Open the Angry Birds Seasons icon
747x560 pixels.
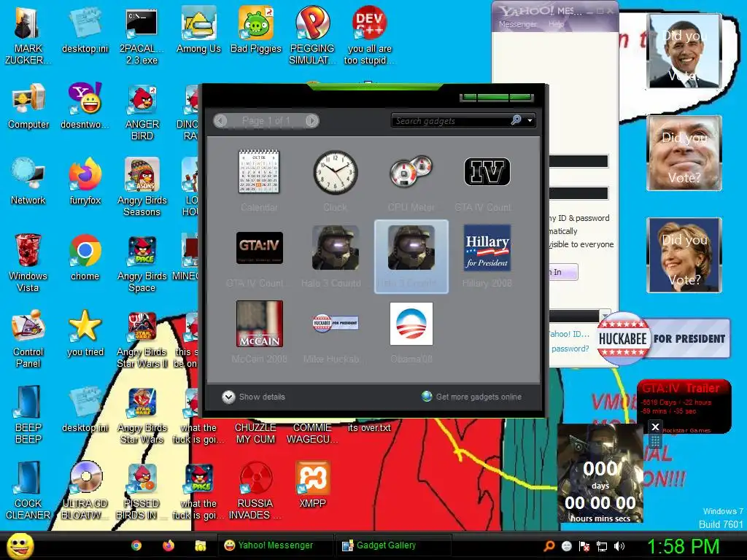[142, 187]
